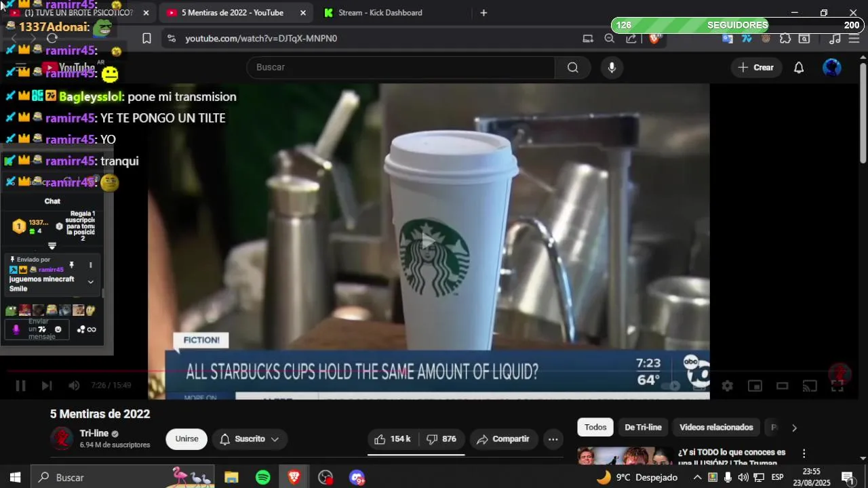
Task: Open the account avatar menu
Action: coord(832,67)
